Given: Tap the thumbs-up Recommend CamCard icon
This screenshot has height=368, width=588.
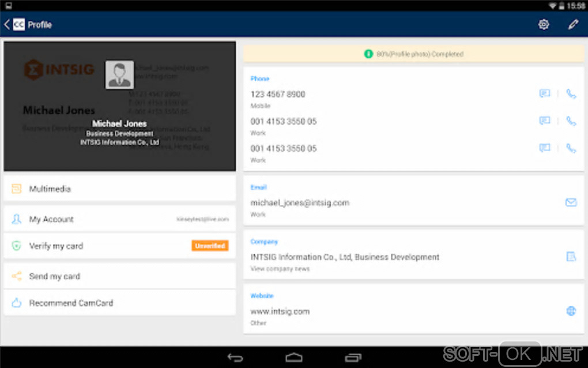Looking at the screenshot, I should [17, 303].
